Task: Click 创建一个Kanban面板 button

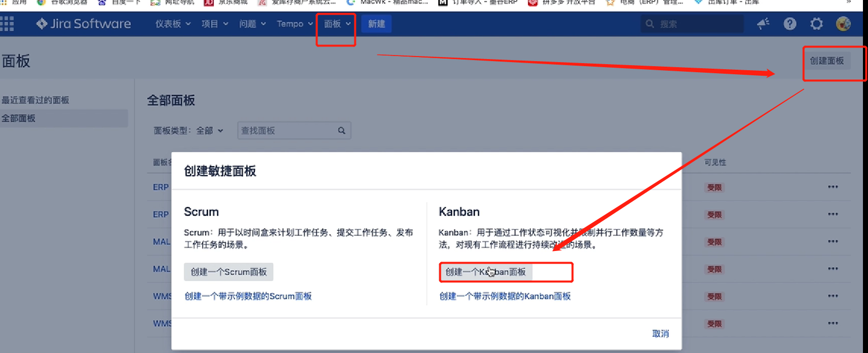Action: coord(485,272)
